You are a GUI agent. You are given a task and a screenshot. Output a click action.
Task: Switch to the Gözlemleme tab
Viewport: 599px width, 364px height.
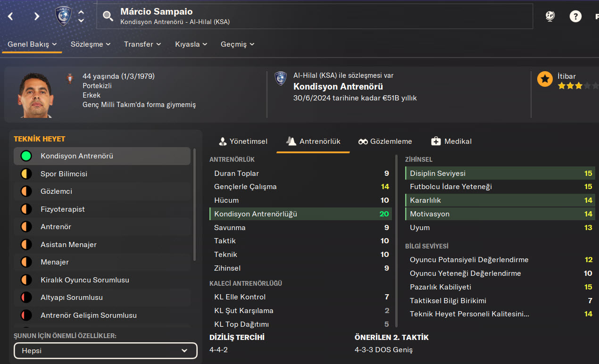pyautogui.click(x=385, y=141)
